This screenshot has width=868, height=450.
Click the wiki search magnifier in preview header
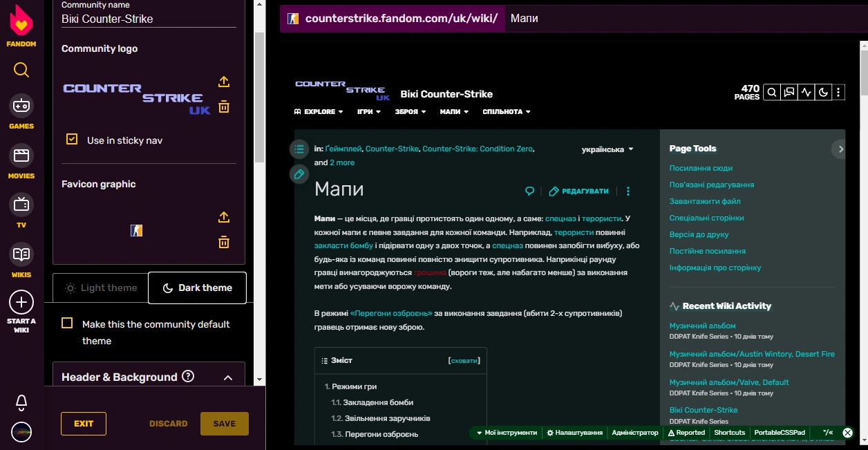click(x=772, y=92)
